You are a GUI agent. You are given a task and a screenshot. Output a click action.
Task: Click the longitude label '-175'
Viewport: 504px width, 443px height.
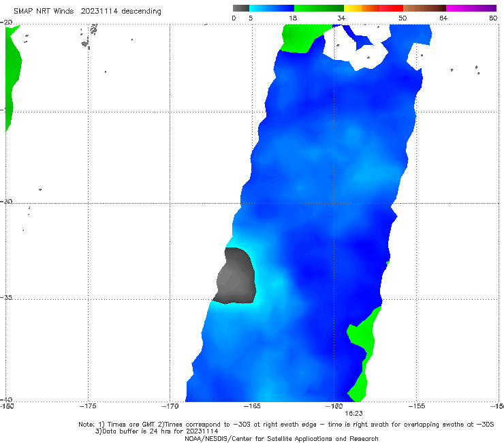pyautogui.click(x=88, y=406)
